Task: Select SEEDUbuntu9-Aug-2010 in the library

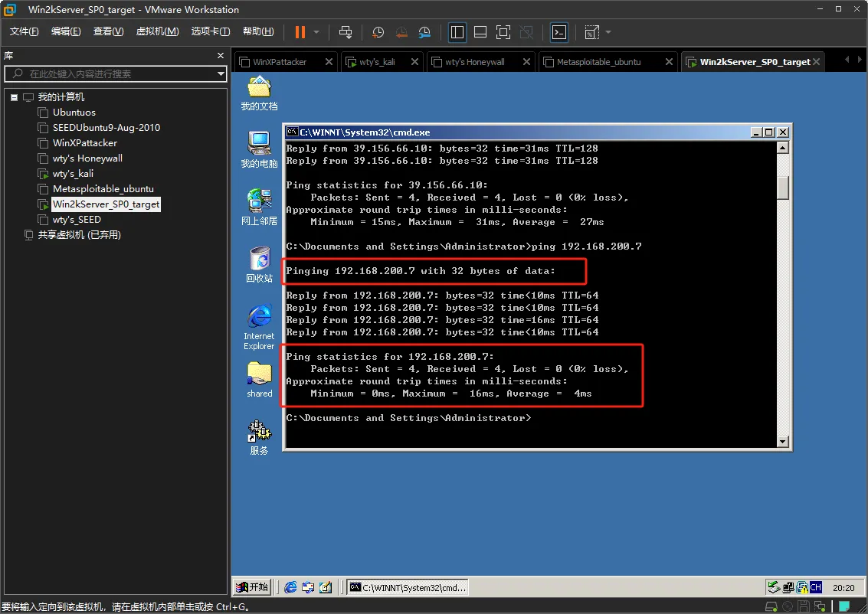Action: tap(106, 128)
